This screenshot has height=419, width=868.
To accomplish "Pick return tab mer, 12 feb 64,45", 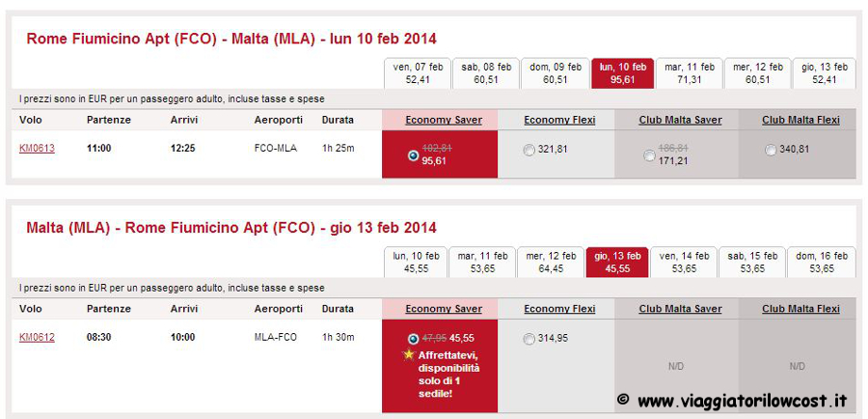I will 550,263.
